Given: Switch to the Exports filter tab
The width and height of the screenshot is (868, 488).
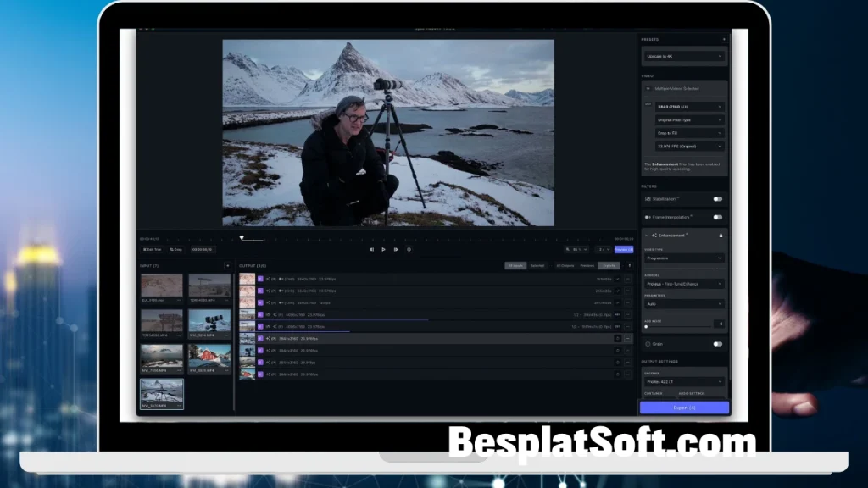Looking at the screenshot, I should click(x=609, y=266).
